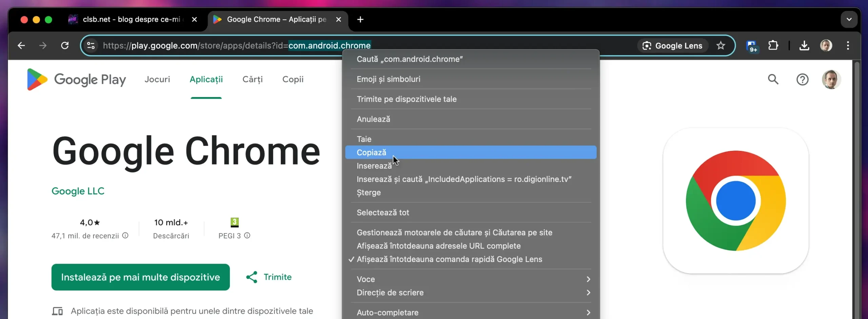Click the page vertical scrollbar
The height and width of the screenshot is (319, 868).
[857, 190]
